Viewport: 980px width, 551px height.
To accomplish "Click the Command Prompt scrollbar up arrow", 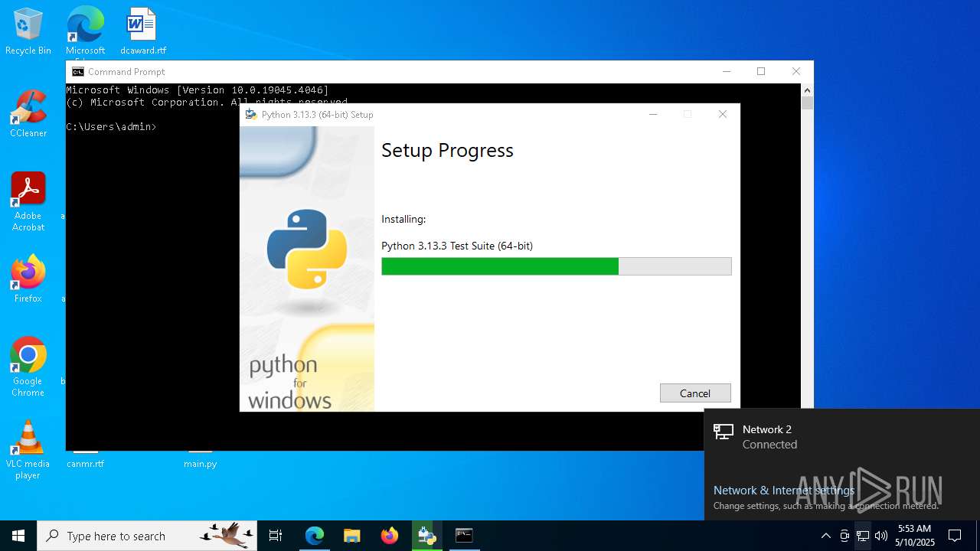I will pyautogui.click(x=807, y=90).
